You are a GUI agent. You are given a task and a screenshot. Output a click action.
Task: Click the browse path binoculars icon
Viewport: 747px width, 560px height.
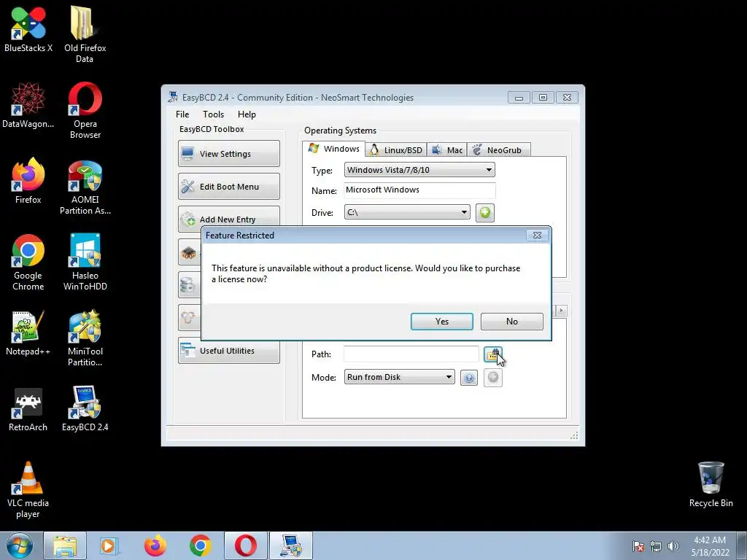tap(492, 354)
